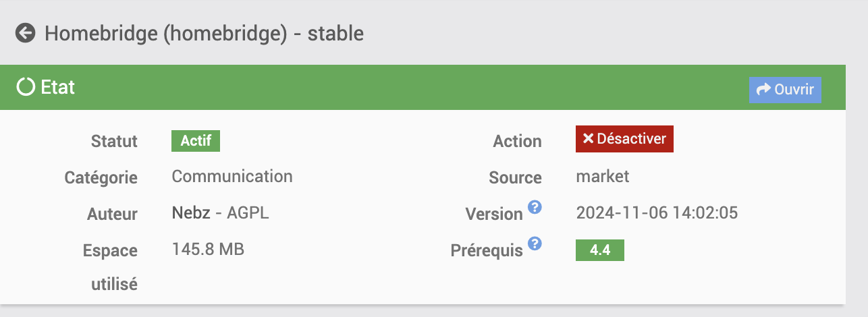Click the green Actif status badge
868x317 pixels.
(x=196, y=140)
